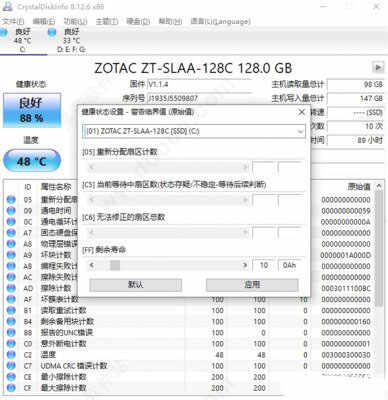The image size is (388, 400).
Task: Click blue status icon for attribute AD
Action: 11,288
